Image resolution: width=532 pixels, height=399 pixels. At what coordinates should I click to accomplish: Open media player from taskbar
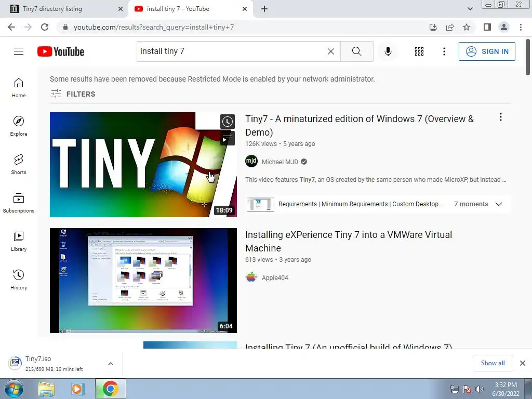tap(78, 389)
